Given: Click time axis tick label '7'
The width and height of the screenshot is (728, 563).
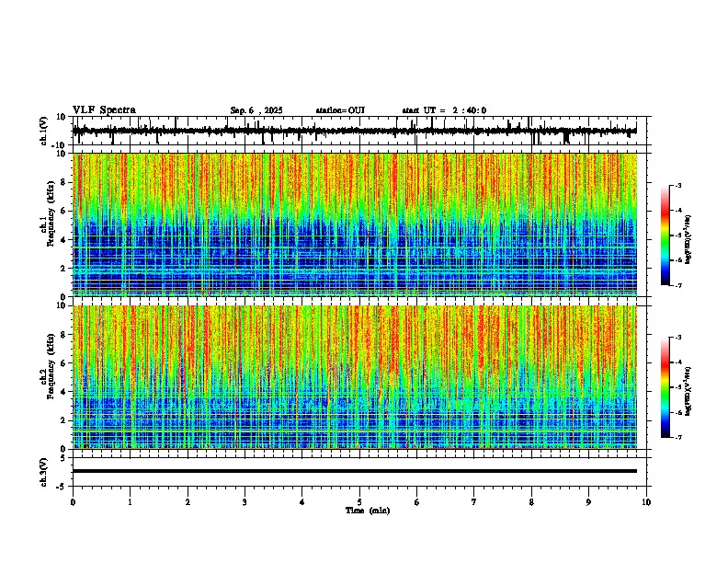Looking at the screenshot, I should tap(474, 502).
